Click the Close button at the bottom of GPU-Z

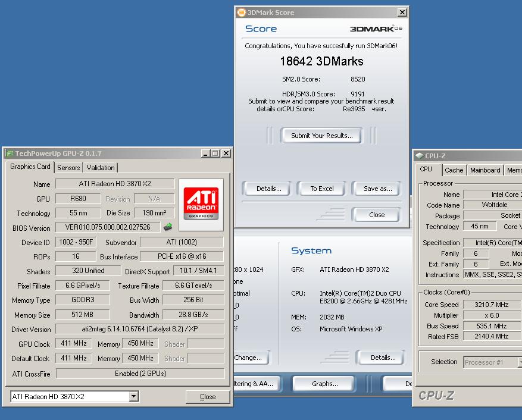point(208,397)
